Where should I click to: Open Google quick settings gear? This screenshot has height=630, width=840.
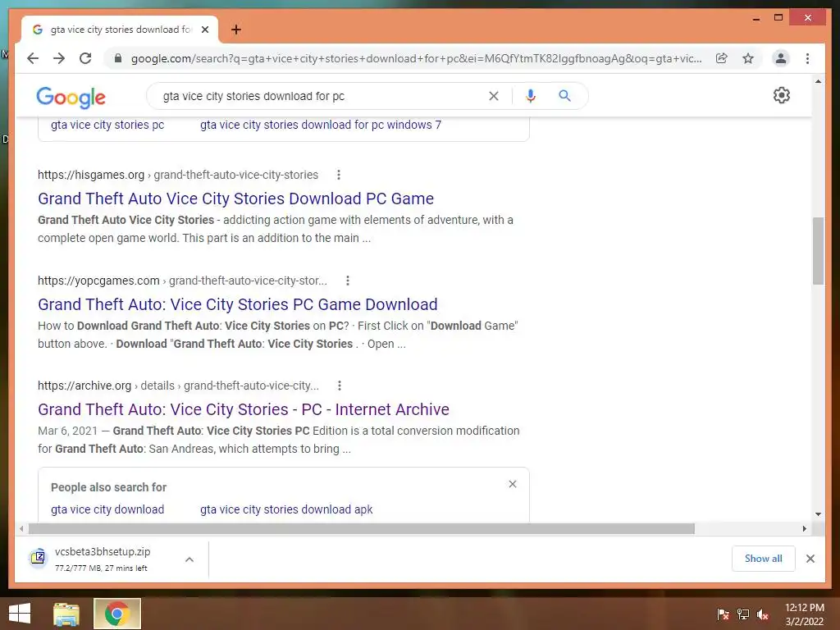[782, 95]
